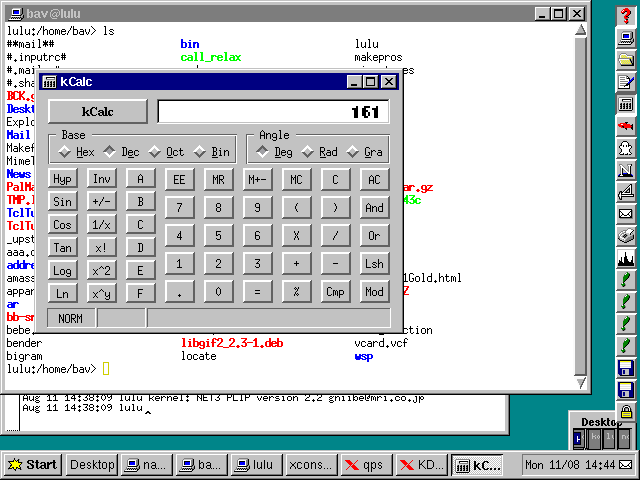640x480 pixels.
Task: Open kCalc window menu from title icon
Action: 49,82
